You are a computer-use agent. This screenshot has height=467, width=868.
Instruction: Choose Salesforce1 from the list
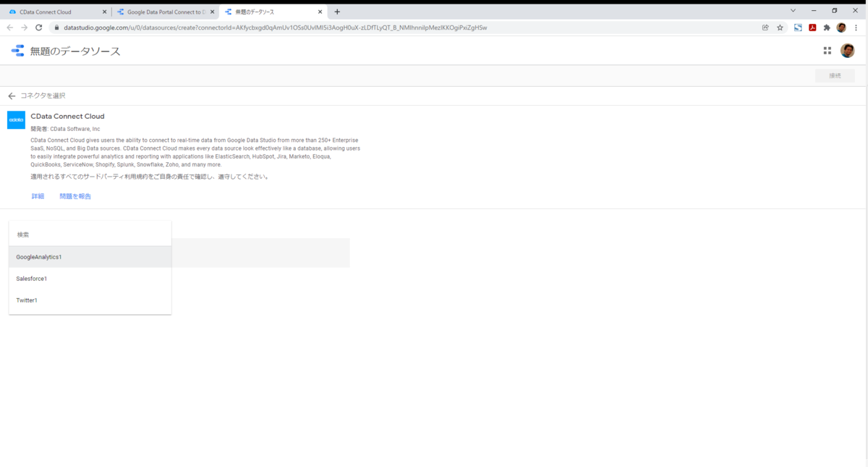tap(90, 279)
